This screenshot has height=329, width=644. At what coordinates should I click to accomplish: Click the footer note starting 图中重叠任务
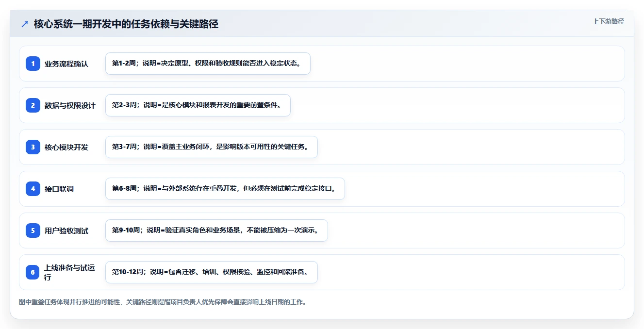point(163,302)
